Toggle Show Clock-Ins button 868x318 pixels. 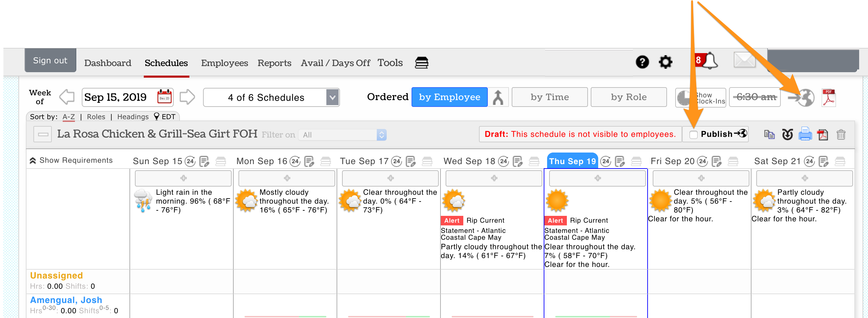[701, 98]
